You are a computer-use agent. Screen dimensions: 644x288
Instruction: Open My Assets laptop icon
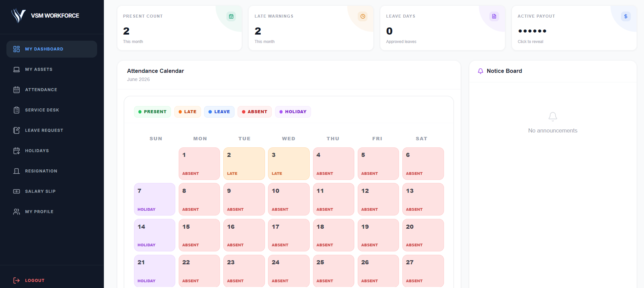(x=16, y=69)
